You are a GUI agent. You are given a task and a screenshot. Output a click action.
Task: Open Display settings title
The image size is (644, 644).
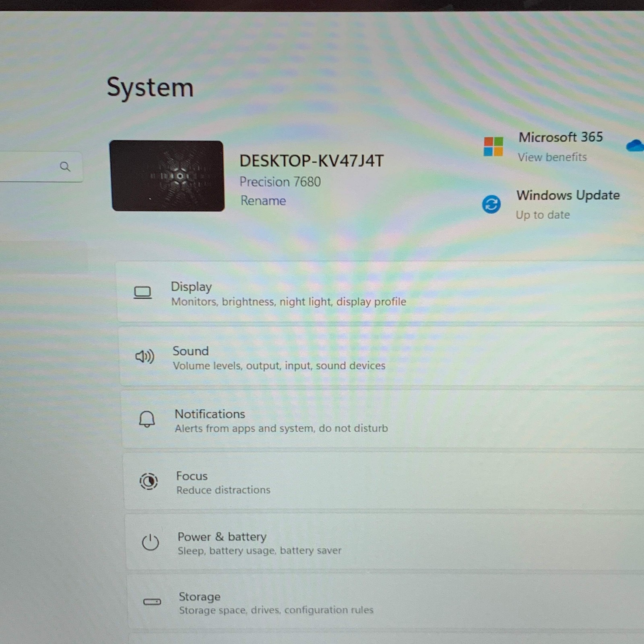click(191, 287)
